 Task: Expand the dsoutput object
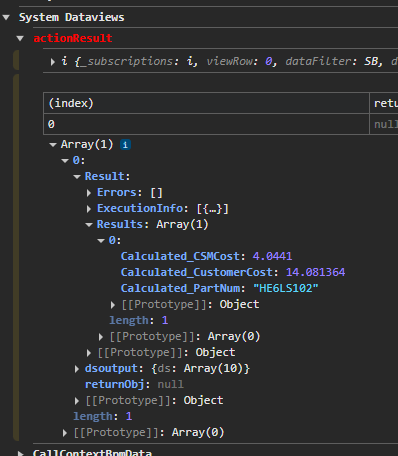(x=77, y=369)
